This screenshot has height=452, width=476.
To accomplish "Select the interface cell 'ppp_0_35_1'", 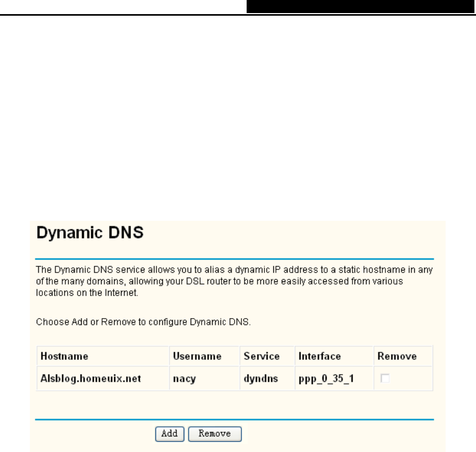I will (x=334, y=378).
